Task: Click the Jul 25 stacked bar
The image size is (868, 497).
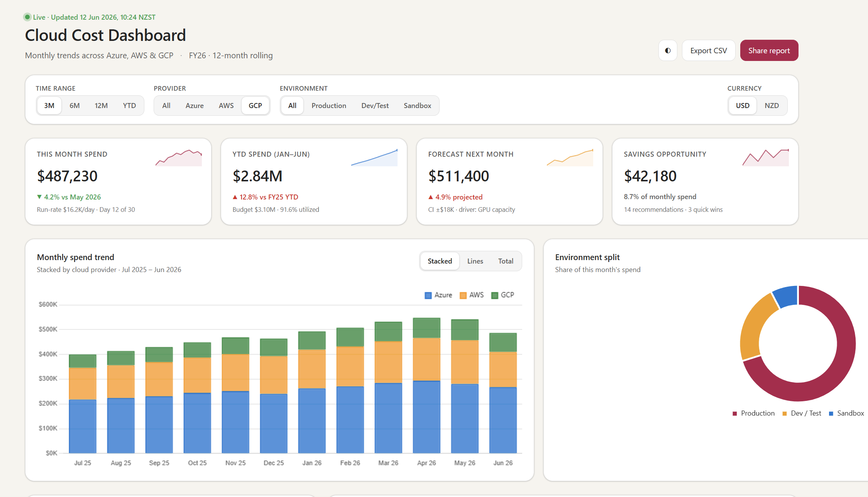Action: tap(83, 404)
